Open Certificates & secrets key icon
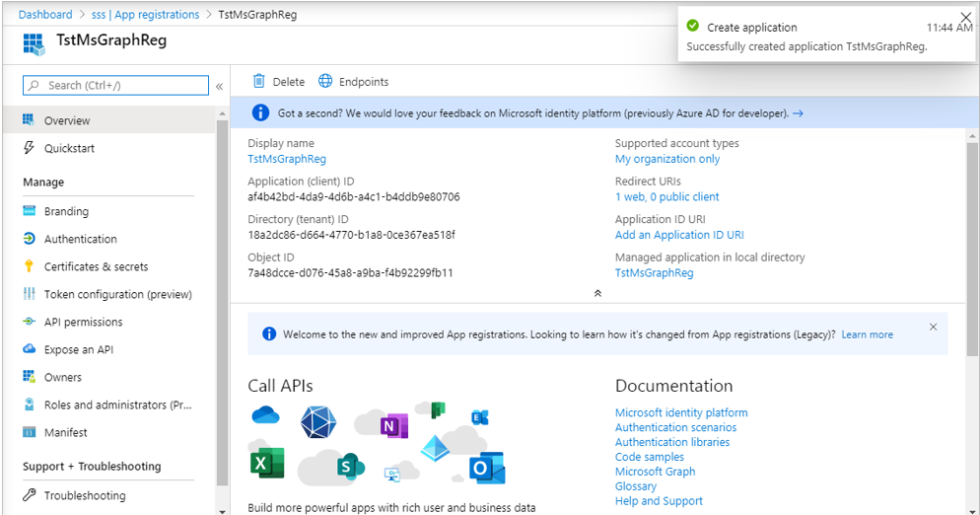The image size is (980, 515). click(29, 266)
